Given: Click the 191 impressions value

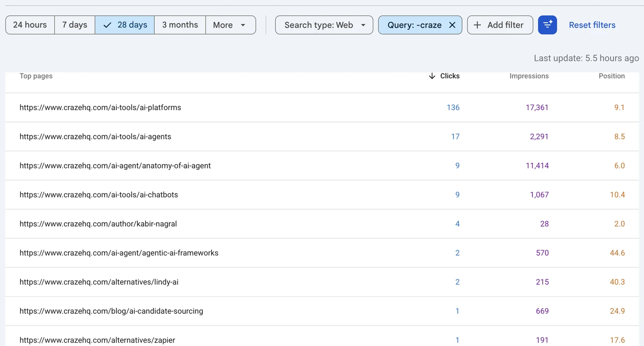Looking at the screenshot, I should point(542,340).
